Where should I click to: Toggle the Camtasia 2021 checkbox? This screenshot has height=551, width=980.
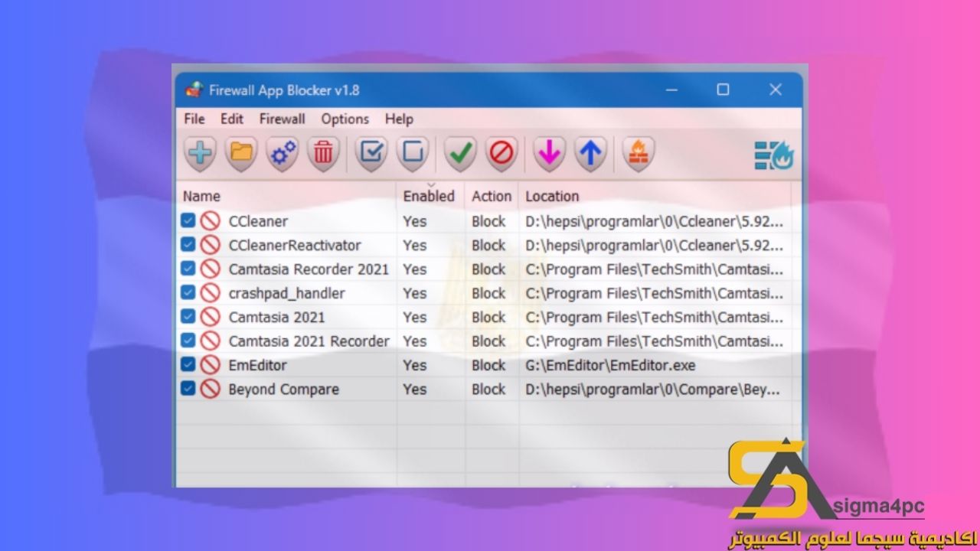coord(188,316)
